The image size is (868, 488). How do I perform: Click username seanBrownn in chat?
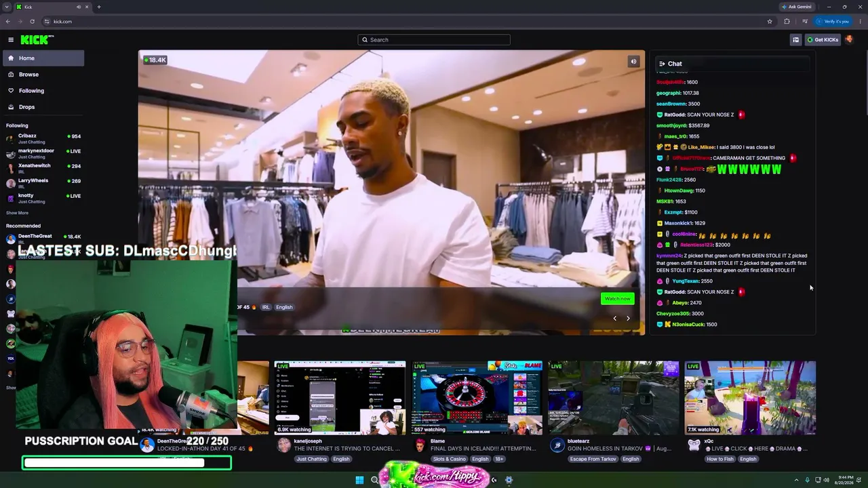(671, 104)
